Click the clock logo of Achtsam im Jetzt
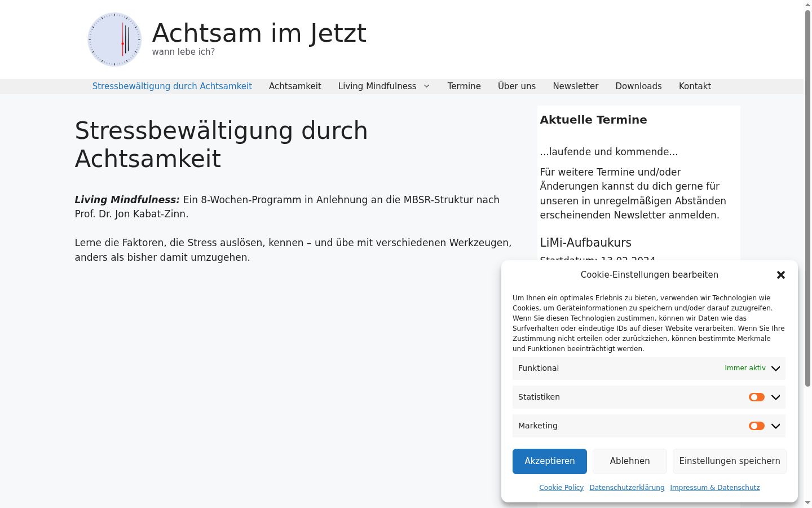 pyautogui.click(x=114, y=40)
